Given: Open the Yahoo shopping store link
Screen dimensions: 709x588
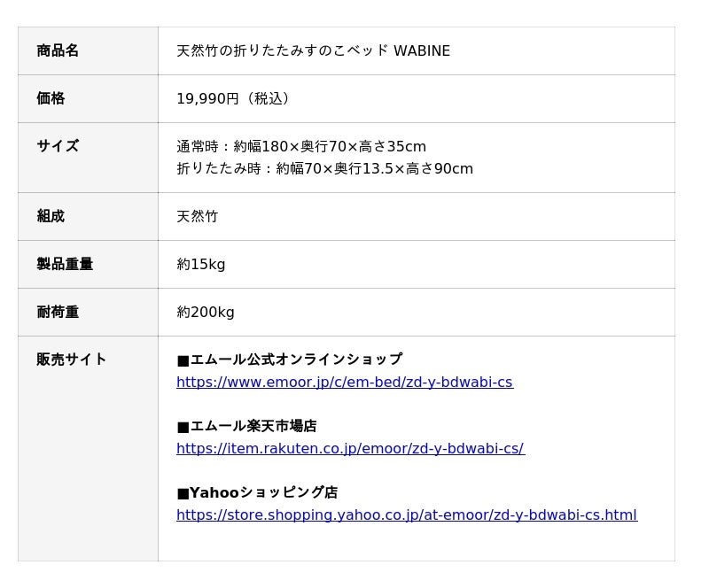Looking at the screenshot, I should [406, 515].
